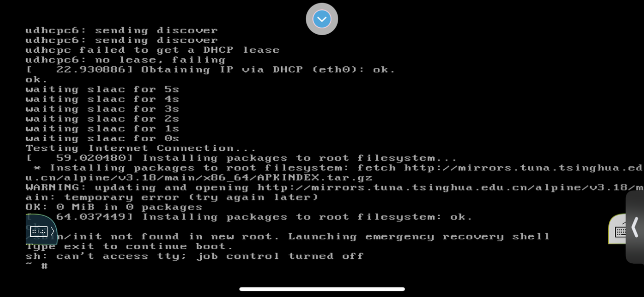This screenshot has height=297, width=644.
Task: Select the "waiting slaac for 5s" line
Action: click(103, 89)
